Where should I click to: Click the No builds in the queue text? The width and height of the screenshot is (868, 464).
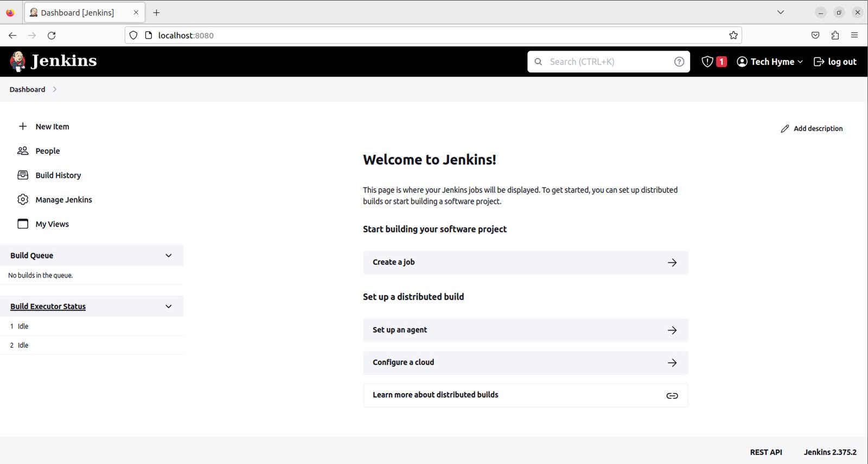click(40, 275)
